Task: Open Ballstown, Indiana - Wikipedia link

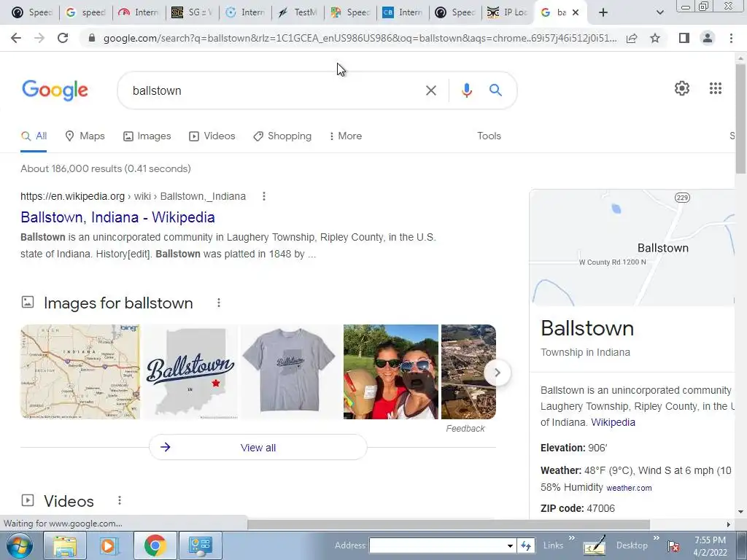Action: [x=117, y=217]
